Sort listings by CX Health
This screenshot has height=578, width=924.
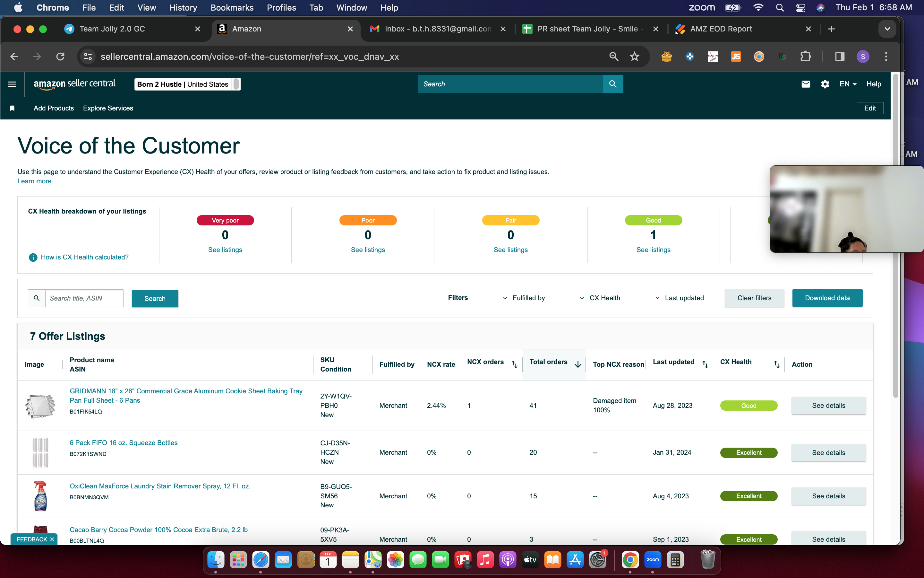point(777,364)
